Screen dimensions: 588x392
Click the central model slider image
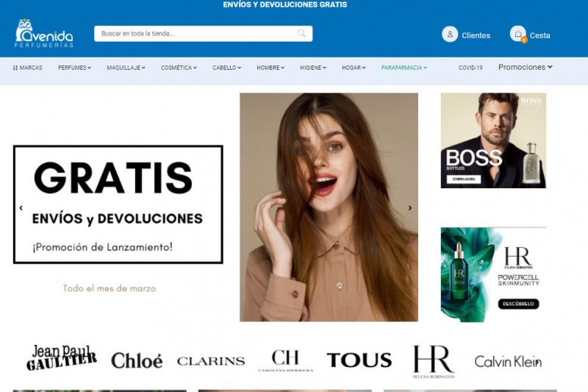(329, 207)
